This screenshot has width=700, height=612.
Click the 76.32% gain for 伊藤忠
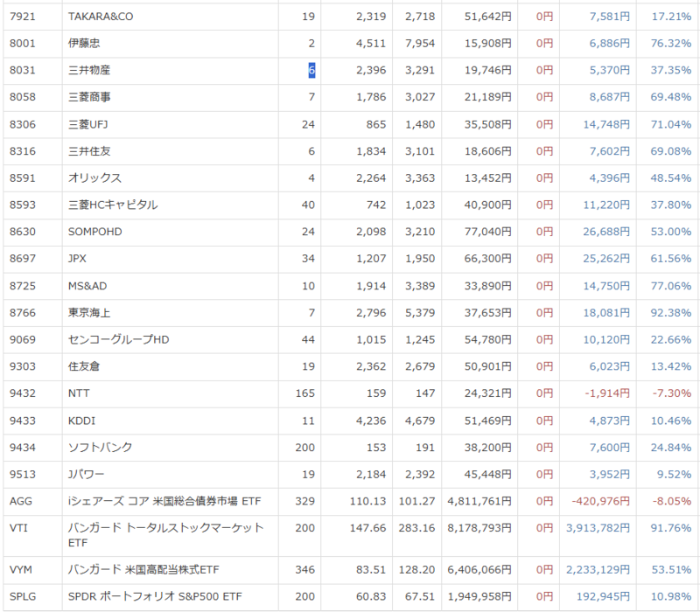(670, 43)
